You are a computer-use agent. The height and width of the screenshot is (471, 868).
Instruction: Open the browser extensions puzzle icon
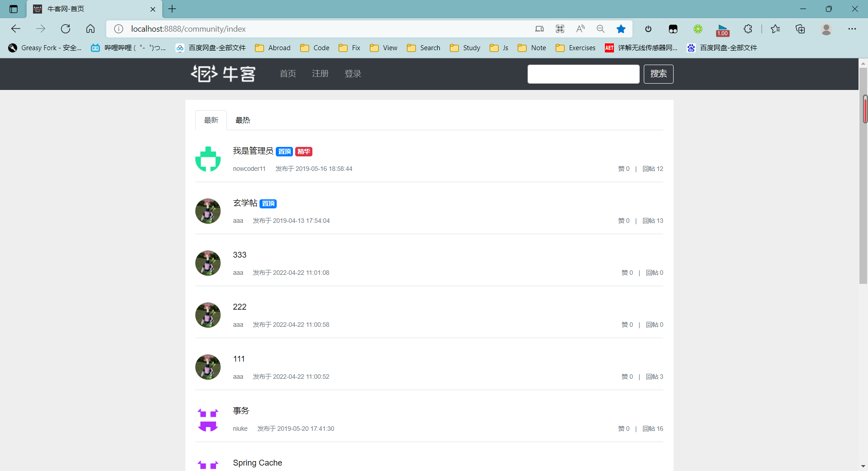point(748,29)
